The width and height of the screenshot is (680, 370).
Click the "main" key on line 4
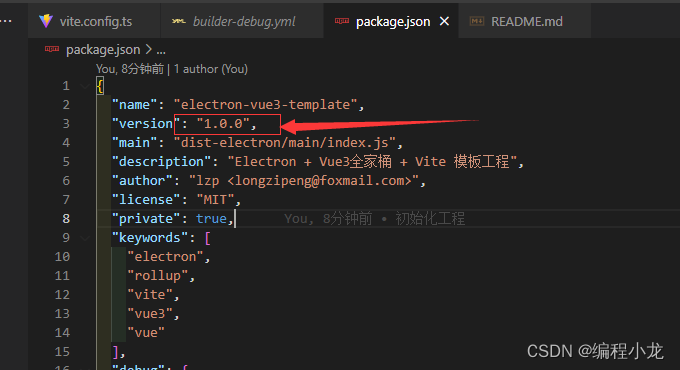[x=134, y=143]
